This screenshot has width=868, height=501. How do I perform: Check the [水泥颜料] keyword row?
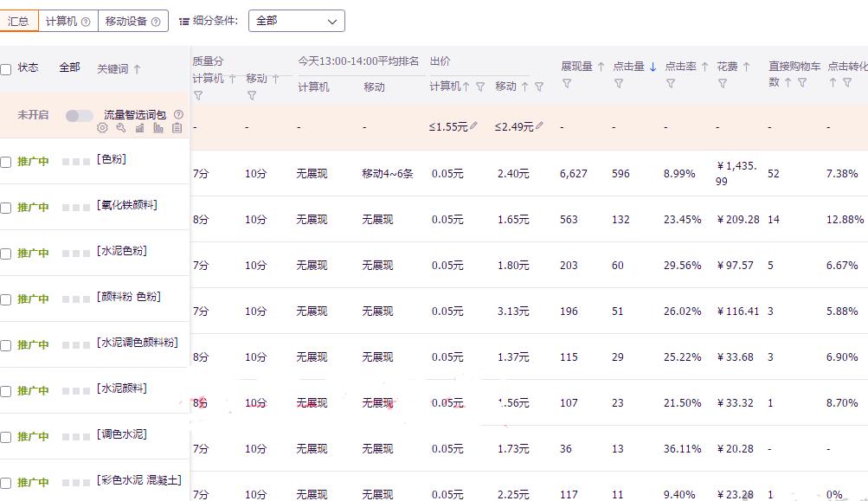point(6,391)
